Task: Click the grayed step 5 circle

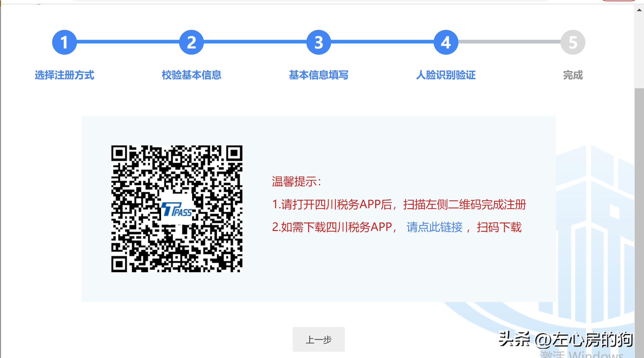Action: point(573,42)
